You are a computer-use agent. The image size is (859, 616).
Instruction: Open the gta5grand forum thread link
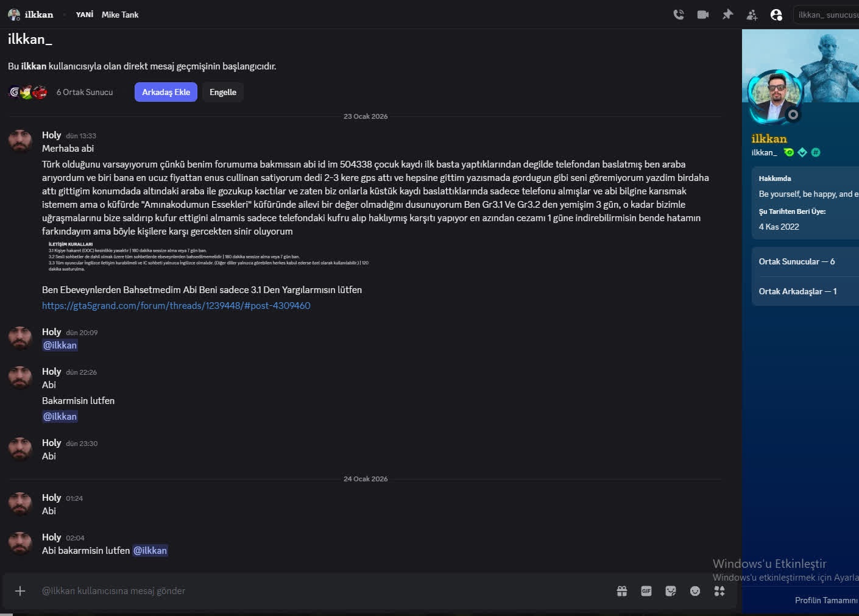pos(176,305)
